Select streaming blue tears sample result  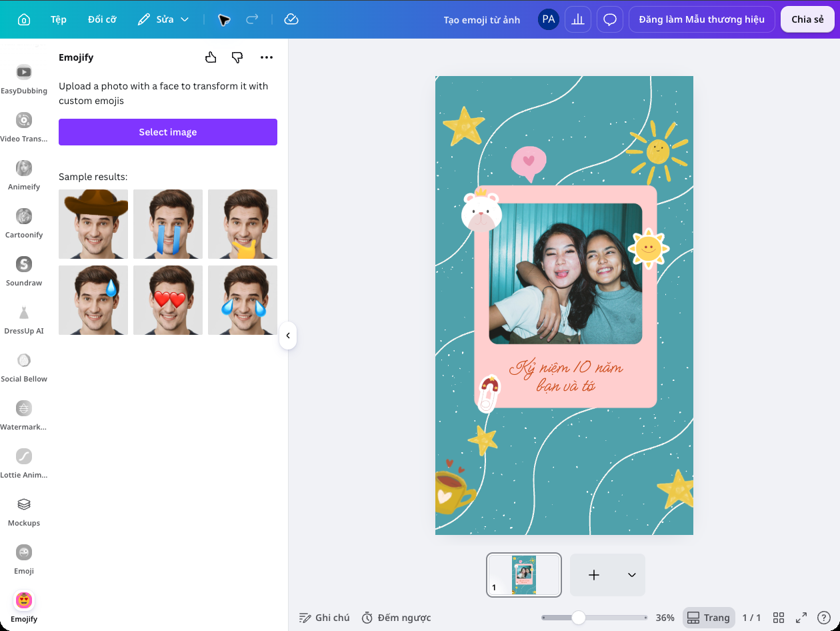168,224
